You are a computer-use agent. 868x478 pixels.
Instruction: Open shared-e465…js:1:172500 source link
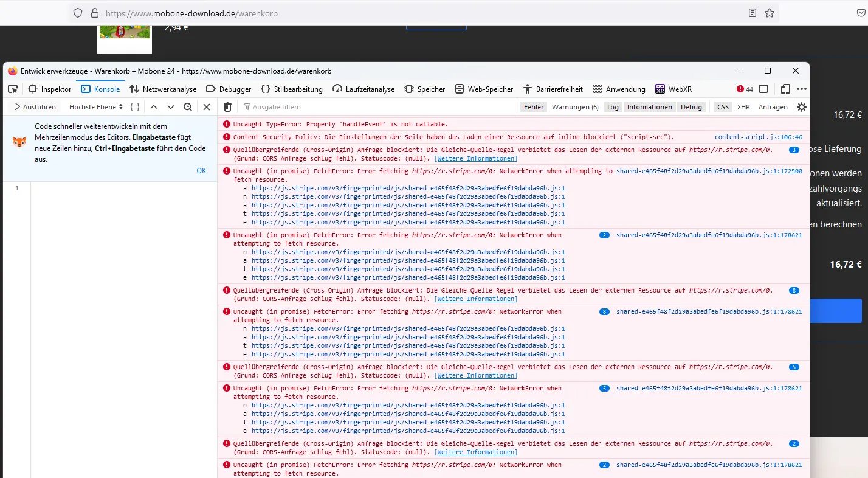[709, 171]
